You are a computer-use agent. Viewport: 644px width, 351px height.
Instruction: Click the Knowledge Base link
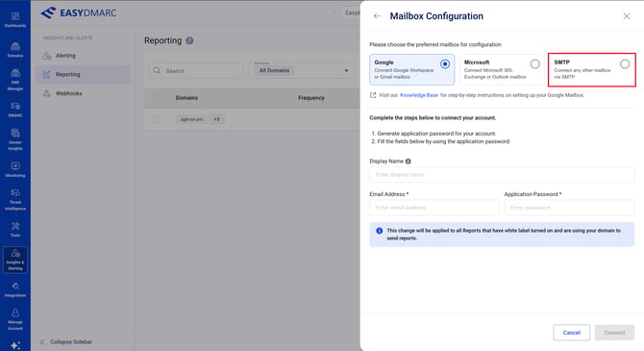[x=418, y=95]
